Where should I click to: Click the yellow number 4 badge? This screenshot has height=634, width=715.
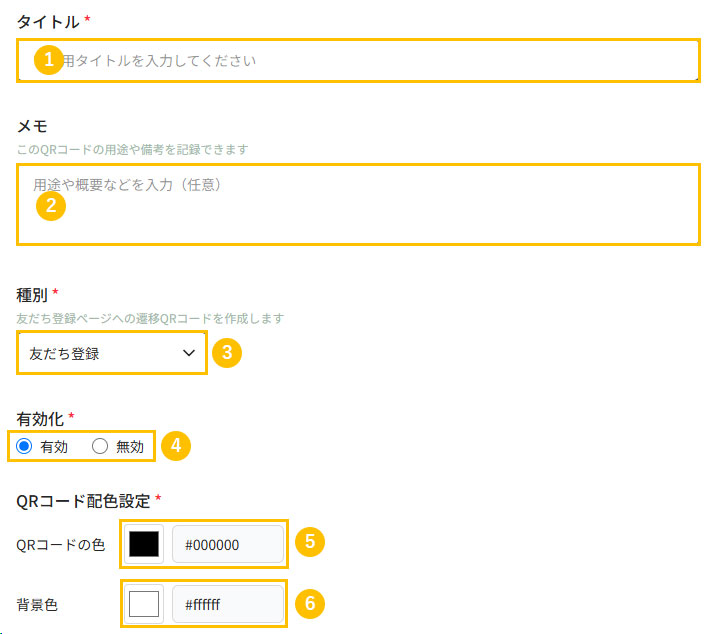pos(176,446)
